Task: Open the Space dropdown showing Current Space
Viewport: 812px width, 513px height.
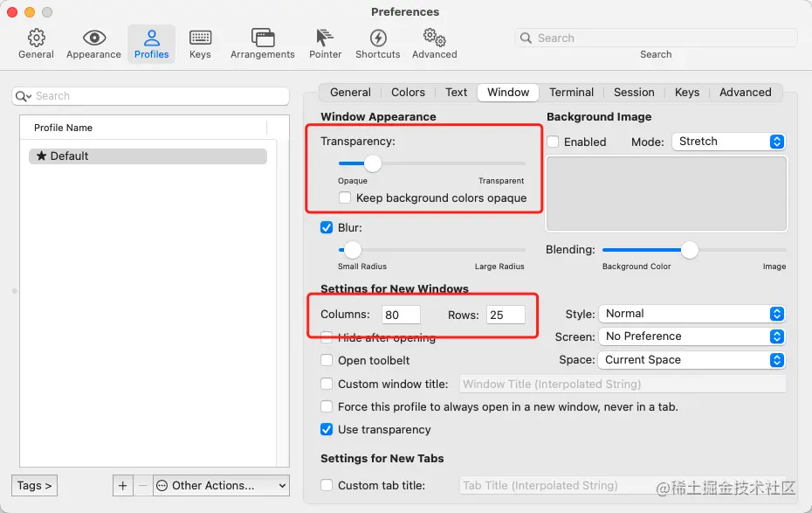Action: [692, 359]
